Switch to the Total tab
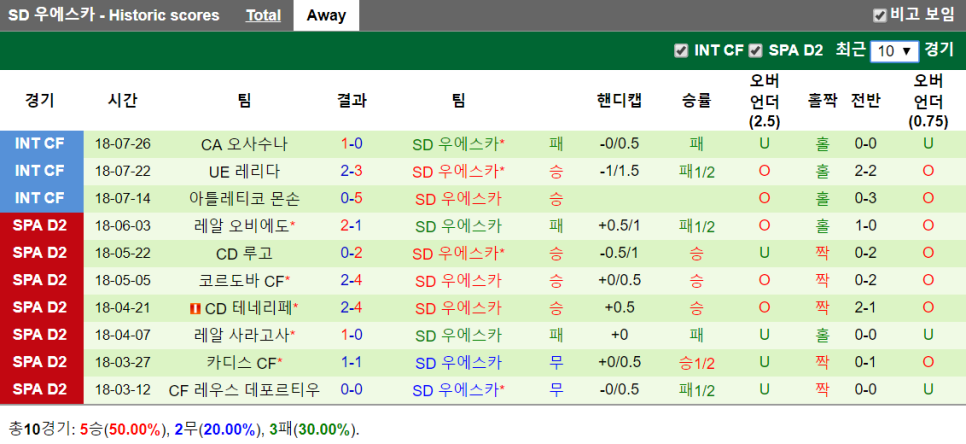 point(264,15)
